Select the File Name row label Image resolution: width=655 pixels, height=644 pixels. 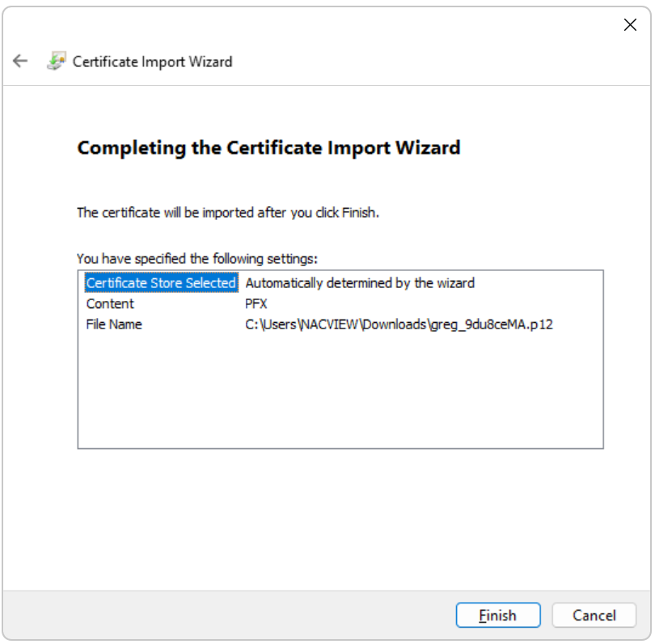click(114, 324)
